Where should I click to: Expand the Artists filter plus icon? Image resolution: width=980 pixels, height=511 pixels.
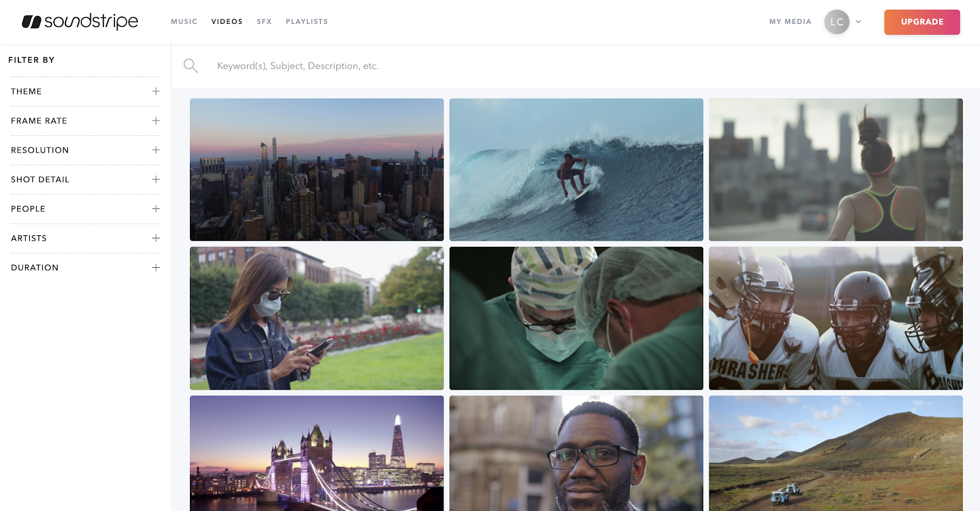156,238
